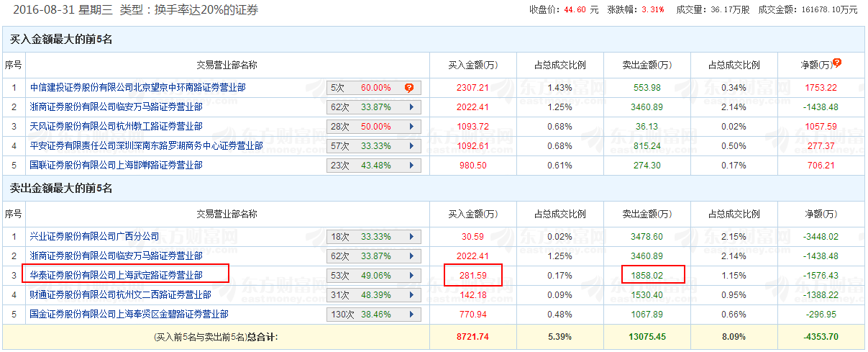Expand the arrow beside 130次 38.46%
The width and height of the screenshot is (868, 352).
pos(411,315)
